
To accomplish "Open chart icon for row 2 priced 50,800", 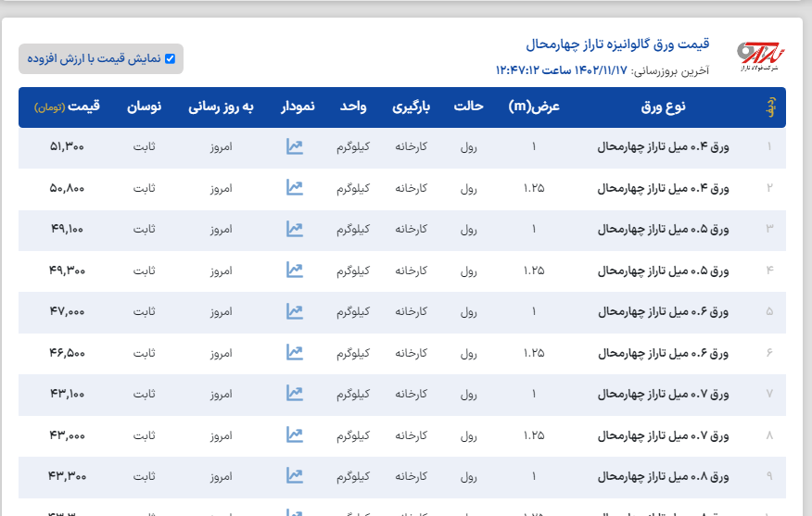I will [295, 188].
